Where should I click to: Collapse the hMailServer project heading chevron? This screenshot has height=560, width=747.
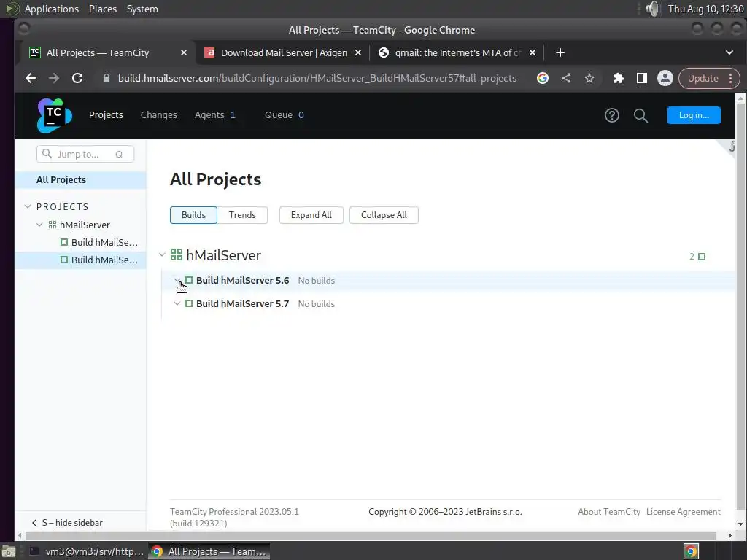(162, 254)
